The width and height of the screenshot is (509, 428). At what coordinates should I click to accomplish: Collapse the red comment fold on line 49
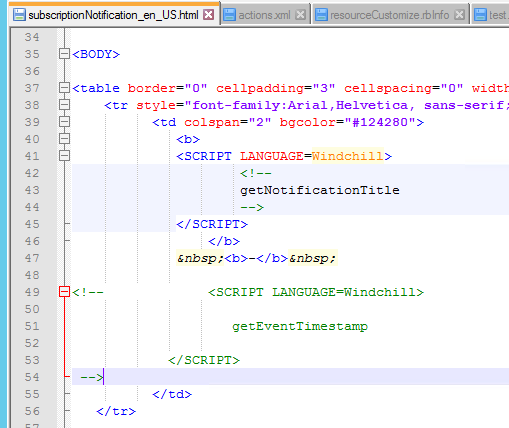pos(64,292)
